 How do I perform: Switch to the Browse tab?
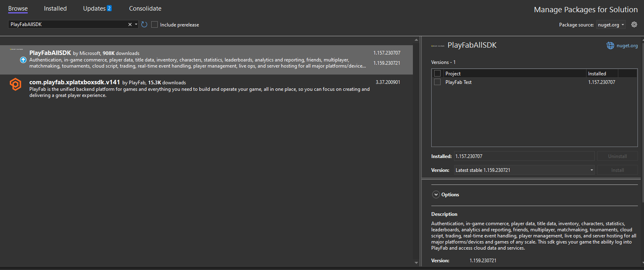tap(18, 9)
